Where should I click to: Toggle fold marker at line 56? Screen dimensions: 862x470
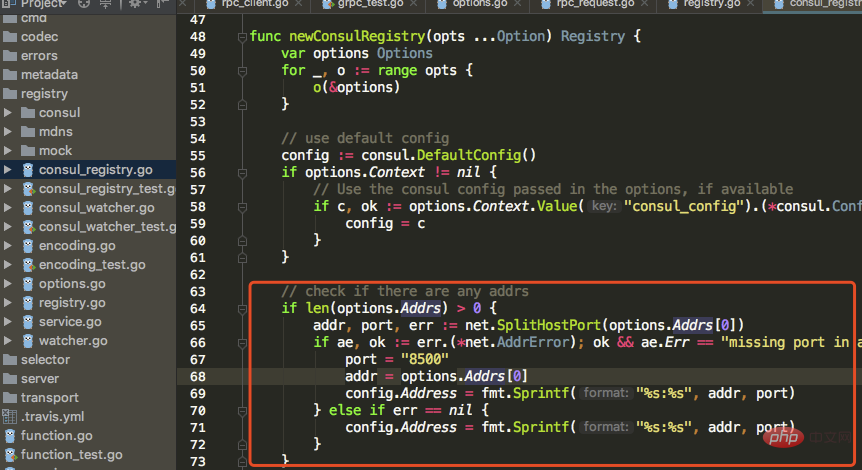[x=242, y=173]
